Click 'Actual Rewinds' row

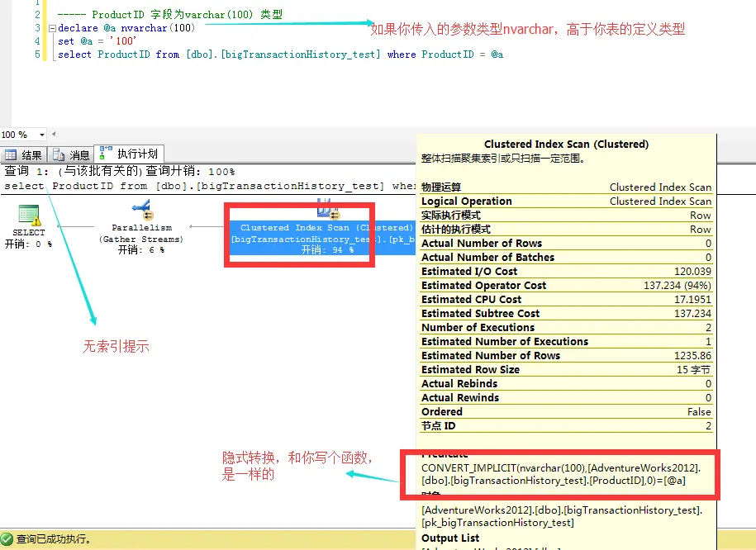pyautogui.click(x=566, y=397)
